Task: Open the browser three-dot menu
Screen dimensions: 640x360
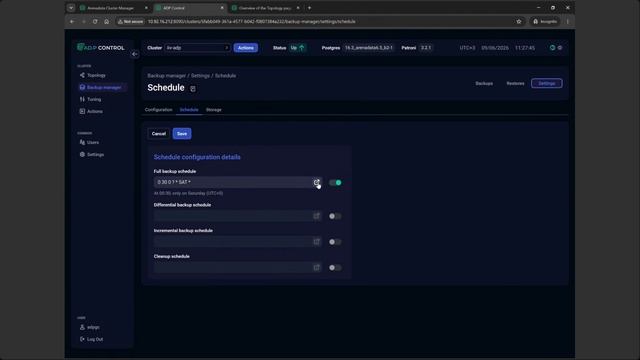Action: coord(567,22)
